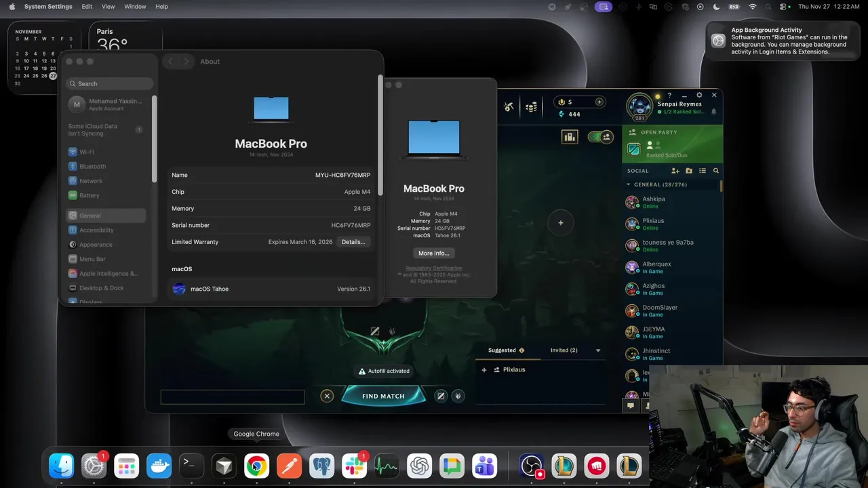Go forward using System Settings forward chevron
The width and height of the screenshot is (868, 488).
tap(186, 61)
